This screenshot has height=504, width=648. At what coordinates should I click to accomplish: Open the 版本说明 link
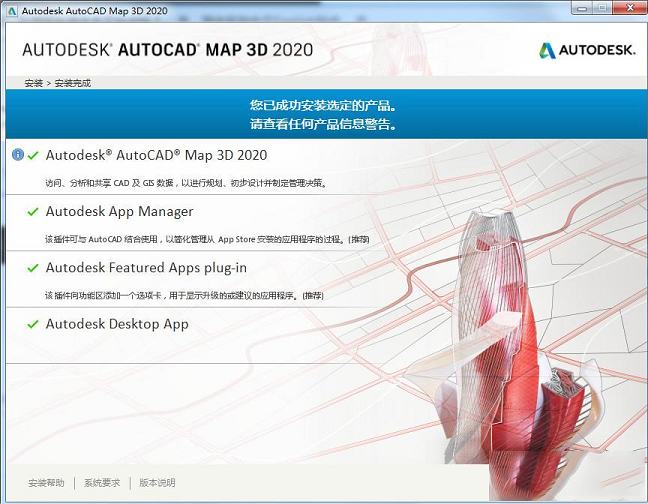(x=157, y=483)
